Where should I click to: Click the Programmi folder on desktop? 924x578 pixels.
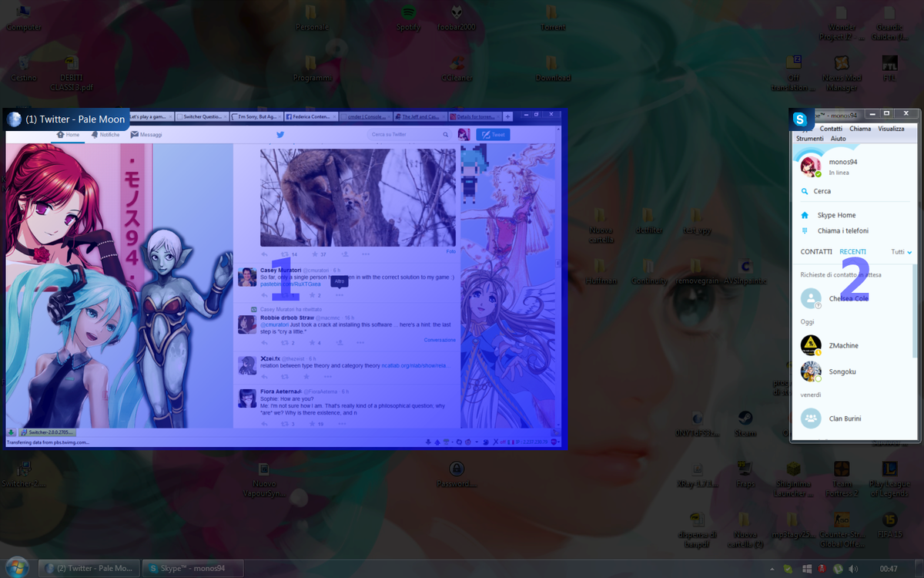[312, 69]
